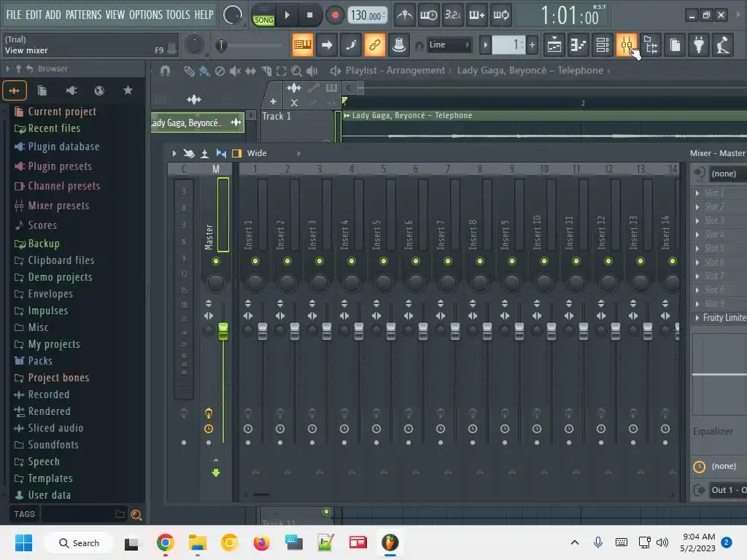This screenshot has width=747, height=560.
Task: Open Chrome from the taskbar
Action: [x=166, y=542]
